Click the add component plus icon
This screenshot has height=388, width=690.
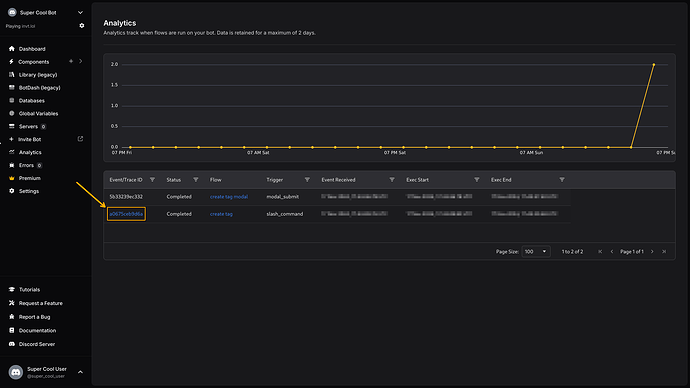[71, 62]
